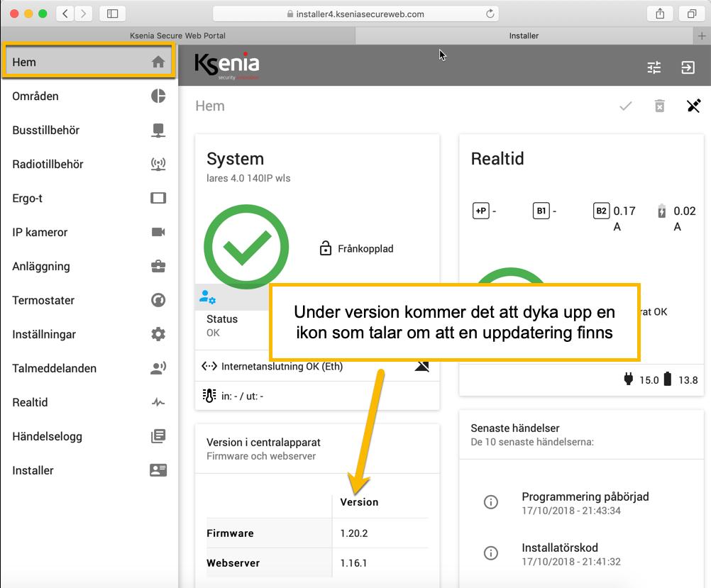The height and width of the screenshot is (588, 711).
Task: Open a new browser tab with plus button
Action: (x=702, y=35)
